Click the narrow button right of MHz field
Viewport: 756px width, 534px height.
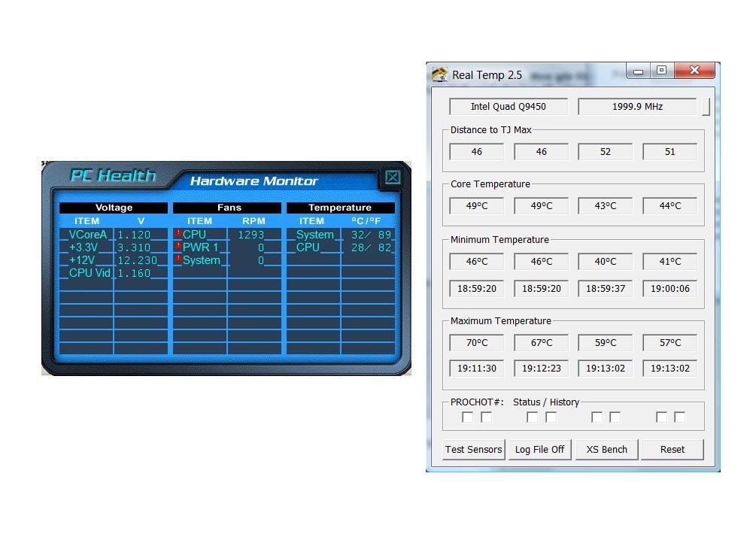pyautogui.click(x=706, y=106)
